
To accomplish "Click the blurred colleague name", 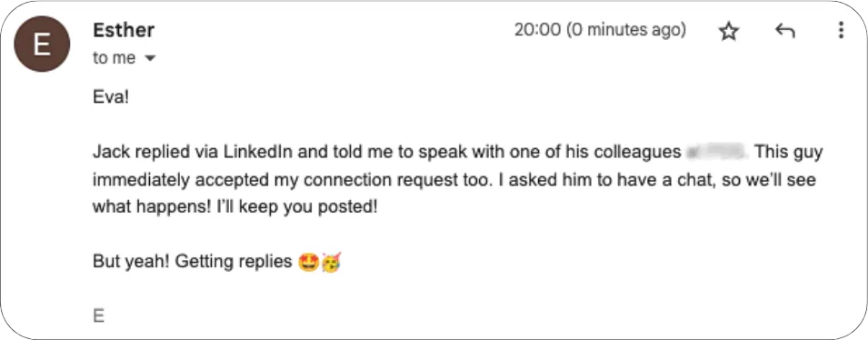I will click(717, 153).
